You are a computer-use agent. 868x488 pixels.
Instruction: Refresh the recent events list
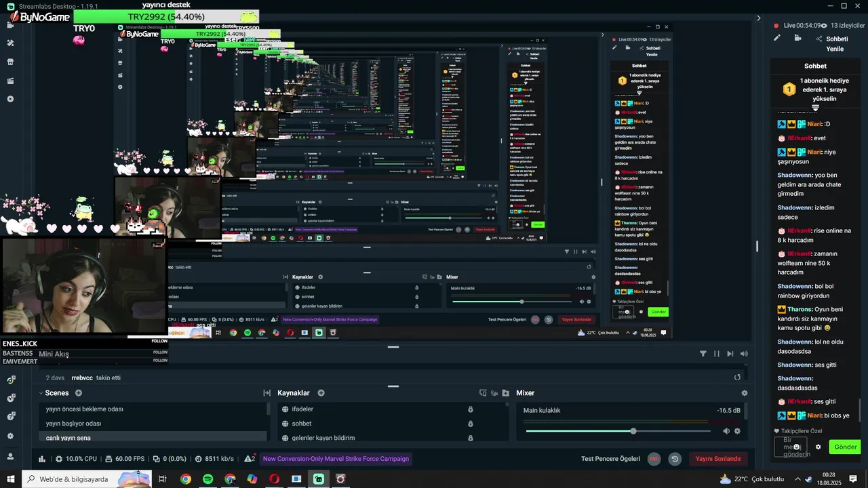[x=737, y=378]
